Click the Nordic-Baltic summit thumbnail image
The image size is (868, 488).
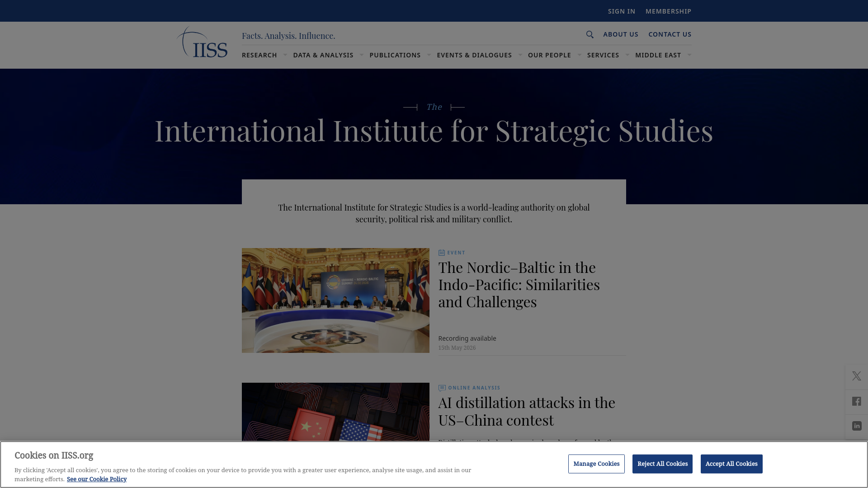[335, 300]
